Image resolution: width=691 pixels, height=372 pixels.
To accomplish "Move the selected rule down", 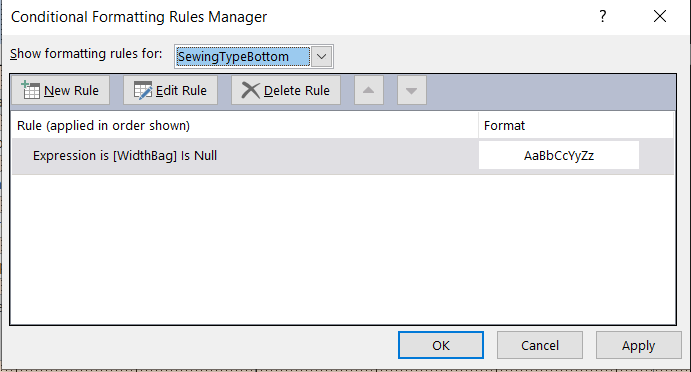I will (x=412, y=90).
